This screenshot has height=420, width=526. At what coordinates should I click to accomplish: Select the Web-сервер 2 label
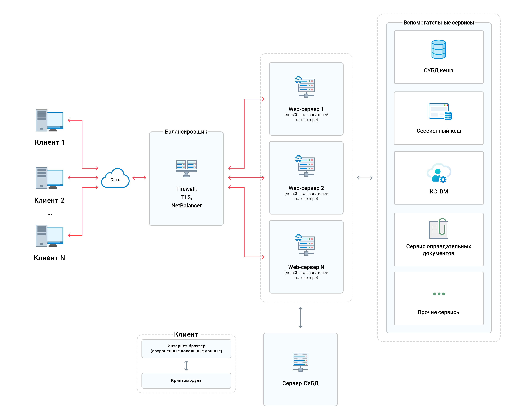click(x=306, y=188)
